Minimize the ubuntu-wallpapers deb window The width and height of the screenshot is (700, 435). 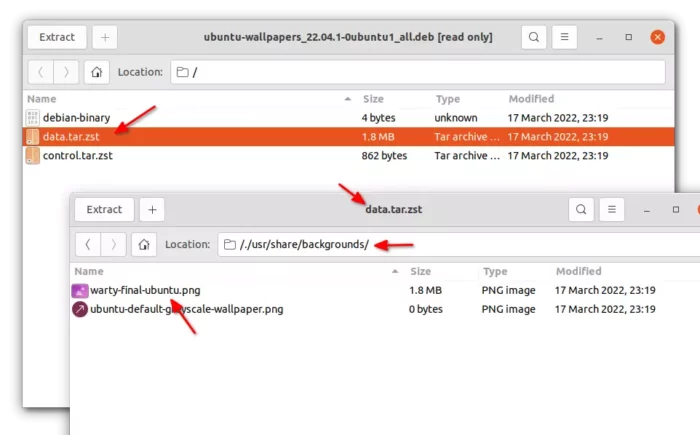coord(600,38)
